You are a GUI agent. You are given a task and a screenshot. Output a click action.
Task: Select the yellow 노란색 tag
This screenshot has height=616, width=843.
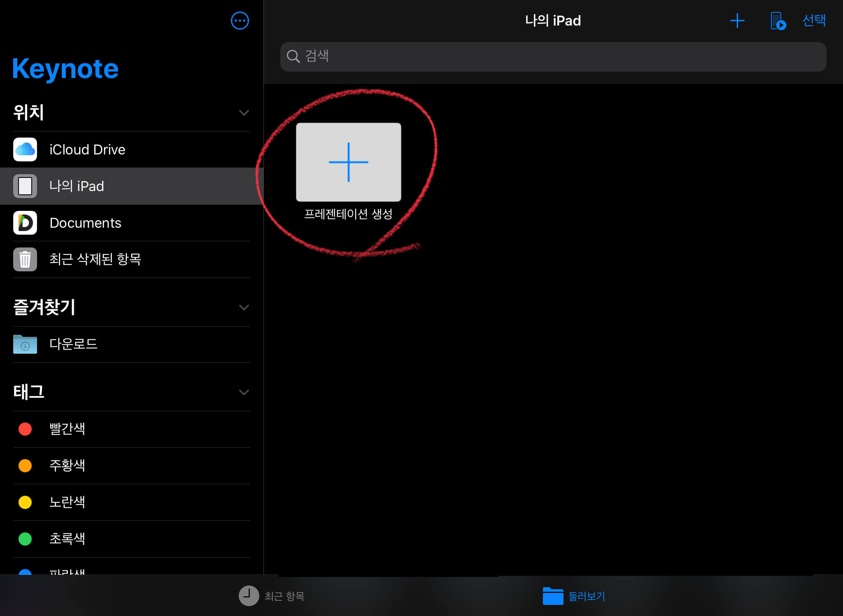click(x=67, y=502)
